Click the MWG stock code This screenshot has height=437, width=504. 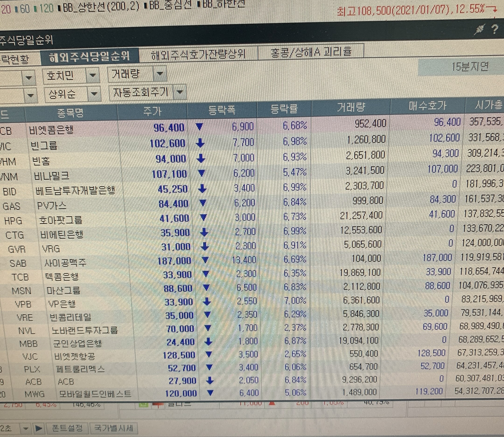point(34,394)
